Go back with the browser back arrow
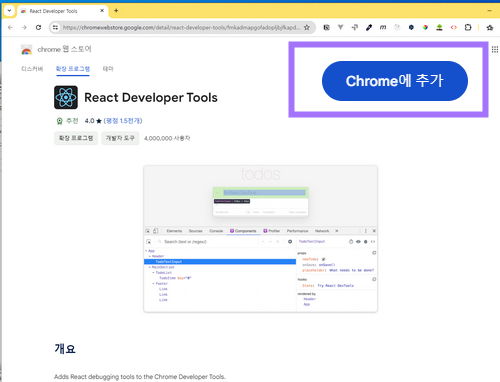 pyautogui.click(x=10, y=27)
